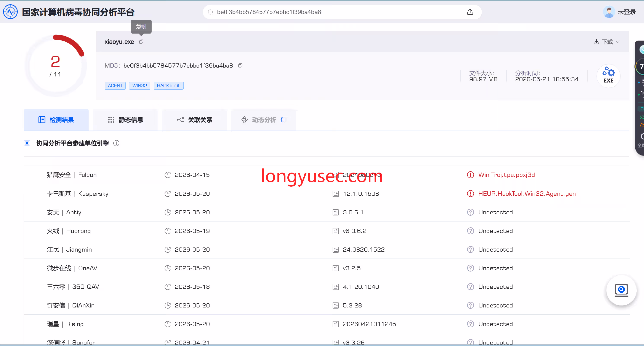The width and height of the screenshot is (644, 346).
Task: Click the WIN32 tag
Action: (139, 86)
